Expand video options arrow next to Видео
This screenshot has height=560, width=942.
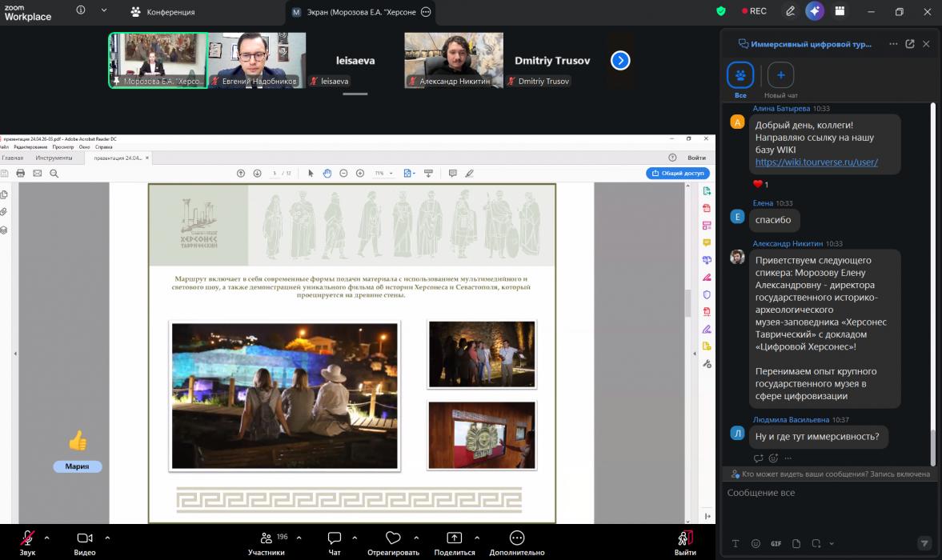click(107, 538)
